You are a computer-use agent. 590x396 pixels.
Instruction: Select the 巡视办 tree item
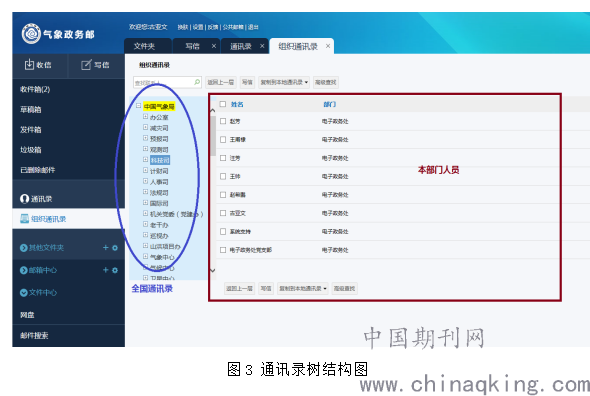159,236
